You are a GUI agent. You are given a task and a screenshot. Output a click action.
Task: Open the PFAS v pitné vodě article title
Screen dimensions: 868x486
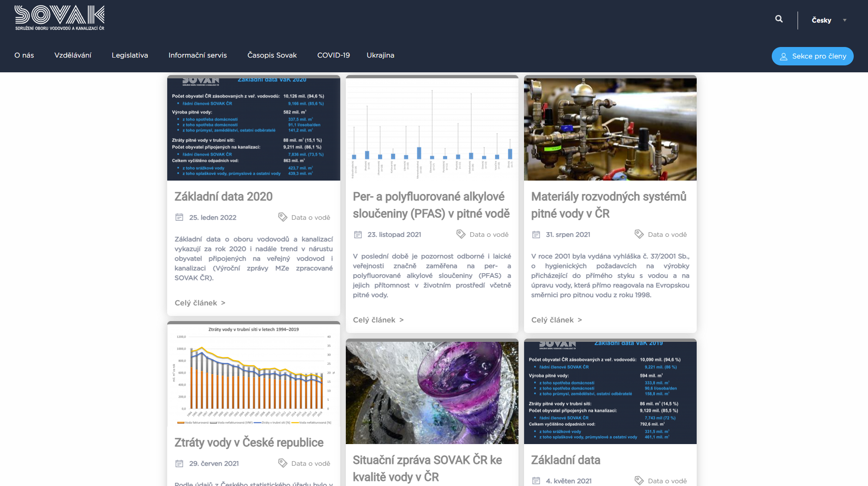pyautogui.click(x=431, y=205)
